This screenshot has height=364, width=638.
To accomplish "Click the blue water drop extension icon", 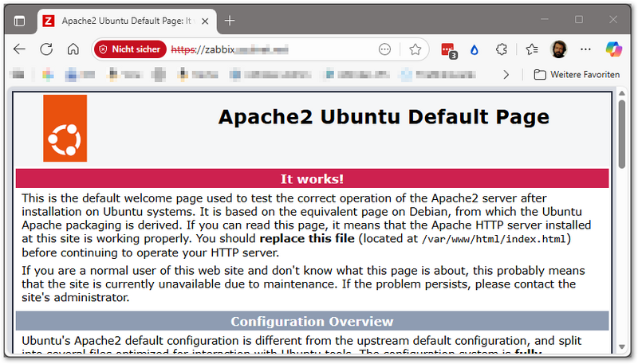I will point(475,49).
